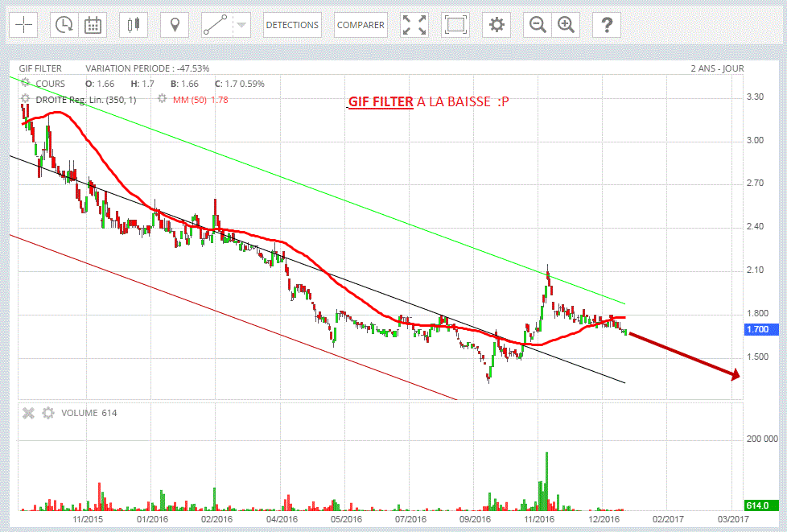This screenshot has width=787, height=532.
Task: Open the calendar date range picker
Action: pyautogui.click(x=93, y=25)
